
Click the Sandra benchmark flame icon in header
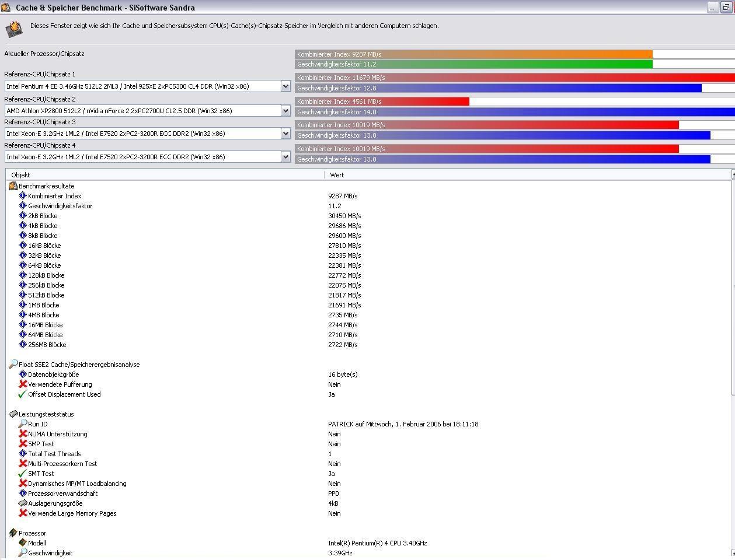pyautogui.click(x=13, y=29)
